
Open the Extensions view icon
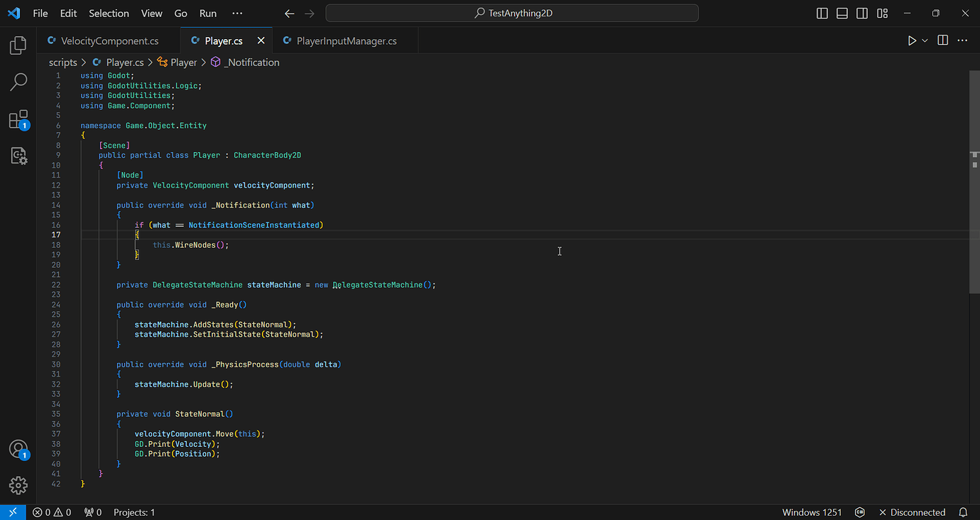click(18, 119)
